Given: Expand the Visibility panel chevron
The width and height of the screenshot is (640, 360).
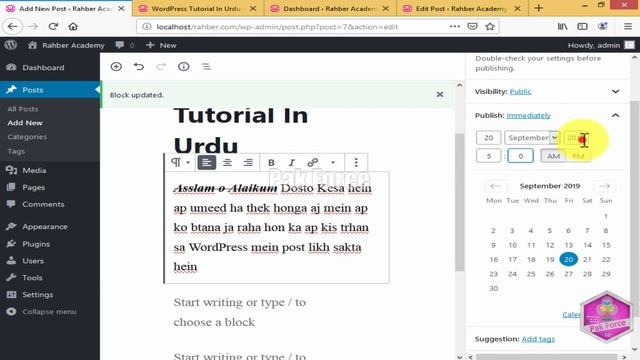Looking at the screenshot, I should 616,91.
